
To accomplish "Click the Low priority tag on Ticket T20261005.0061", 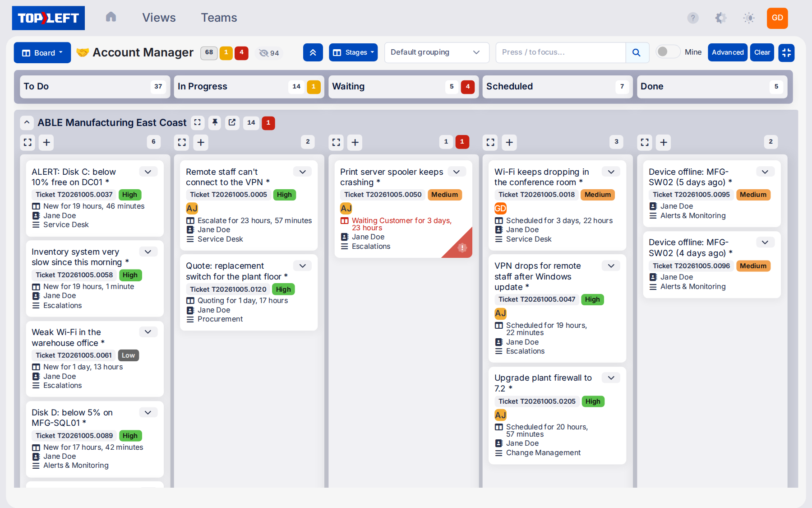I will click(128, 355).
